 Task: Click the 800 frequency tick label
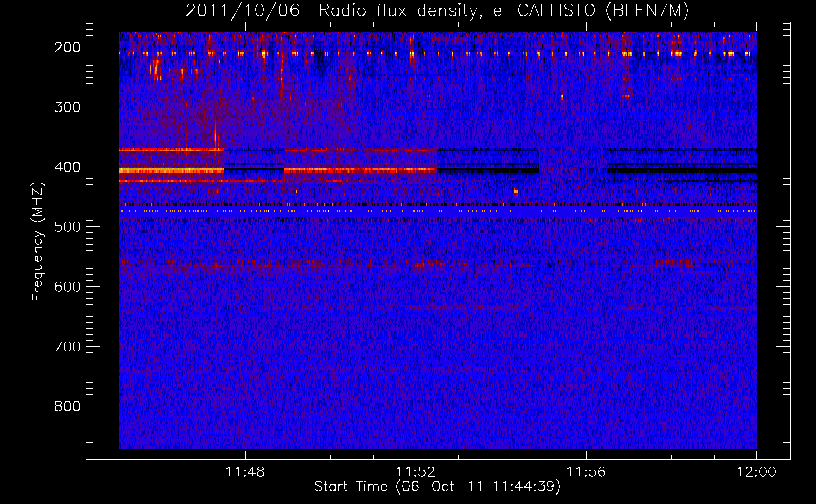[68, 406]
